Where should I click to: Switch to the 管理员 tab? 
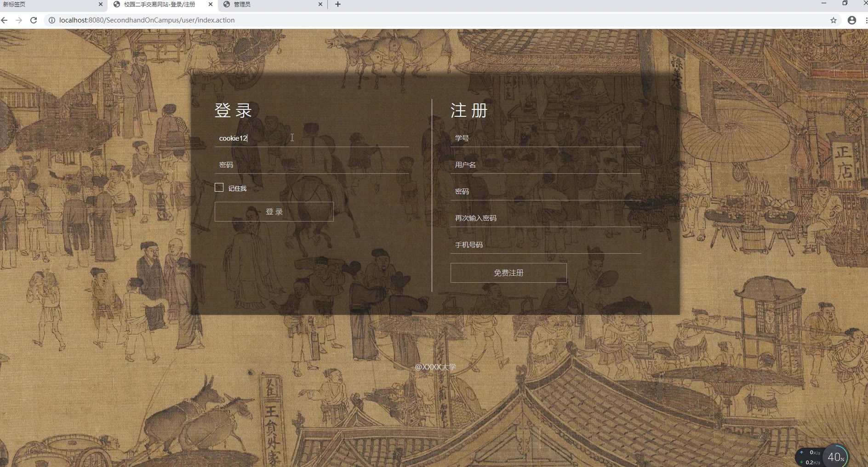click(273, 4)
